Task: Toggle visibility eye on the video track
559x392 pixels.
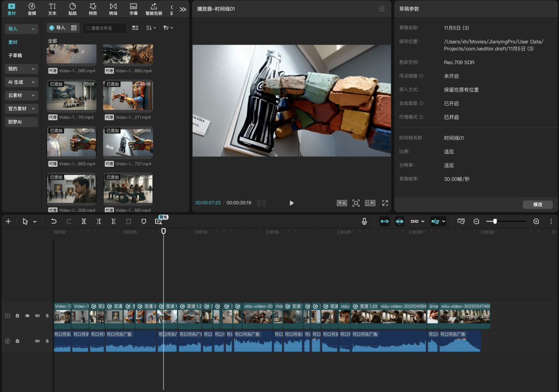Action: click(27, 315)
